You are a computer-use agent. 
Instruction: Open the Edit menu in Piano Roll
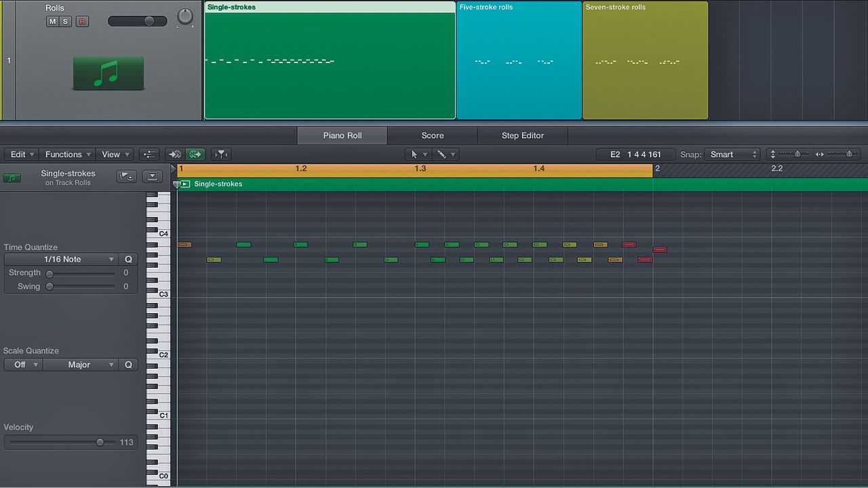coord(22,155)
